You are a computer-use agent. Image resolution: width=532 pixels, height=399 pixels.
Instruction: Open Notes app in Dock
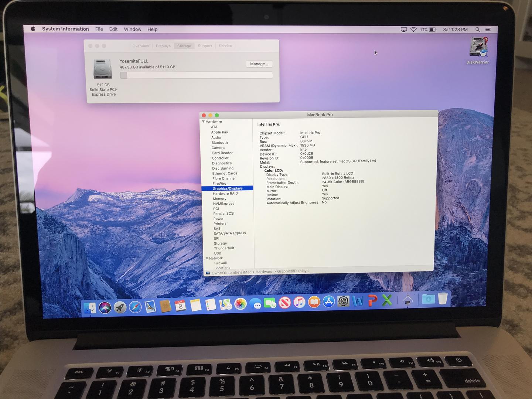(x=195, y=305)
